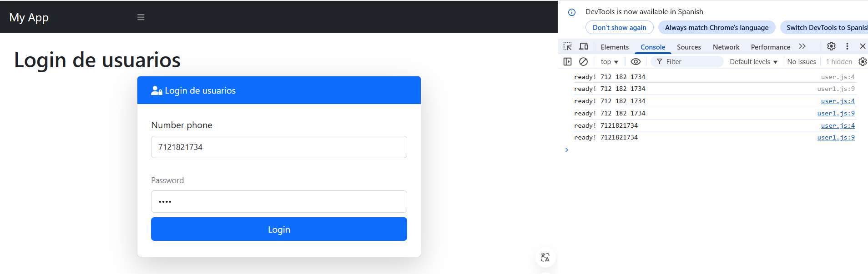Open the Sources tab
The width and height of the screenshot is (868, 274).
[688, 47]
